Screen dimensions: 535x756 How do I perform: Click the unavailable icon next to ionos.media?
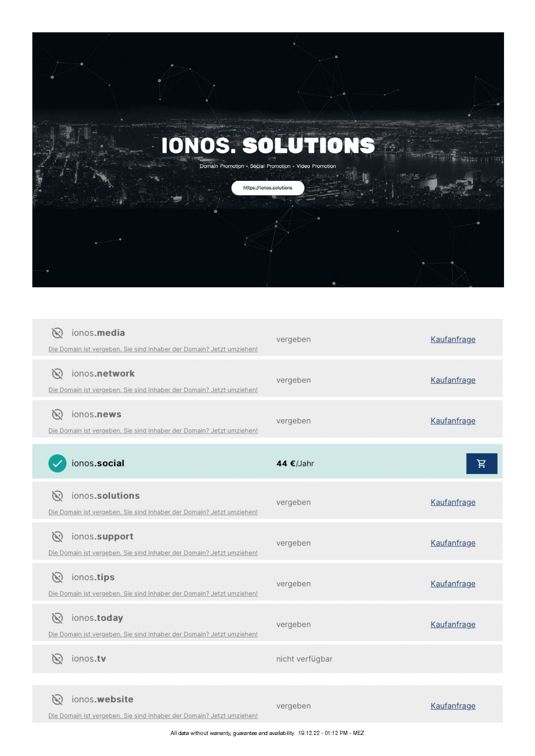57,333
